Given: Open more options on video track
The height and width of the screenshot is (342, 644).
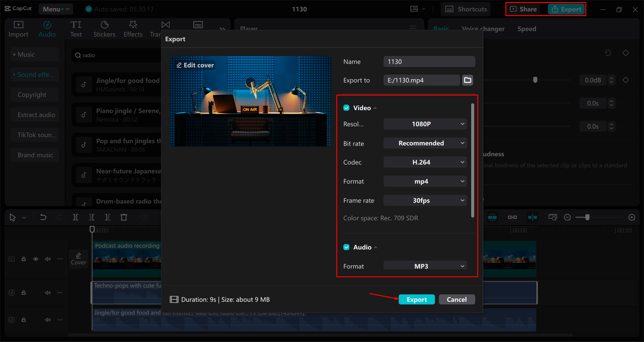Looking at the screenshot, I should point(60,259).
